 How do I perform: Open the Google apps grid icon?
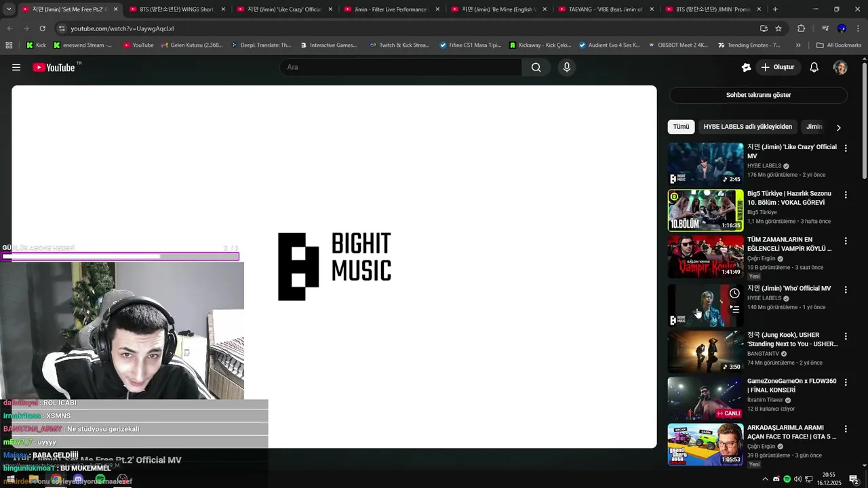pos(9,45)
